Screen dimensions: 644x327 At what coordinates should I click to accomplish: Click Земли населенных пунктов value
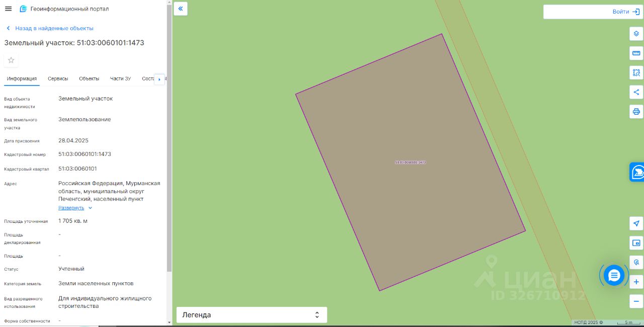(x=96, y=283)
